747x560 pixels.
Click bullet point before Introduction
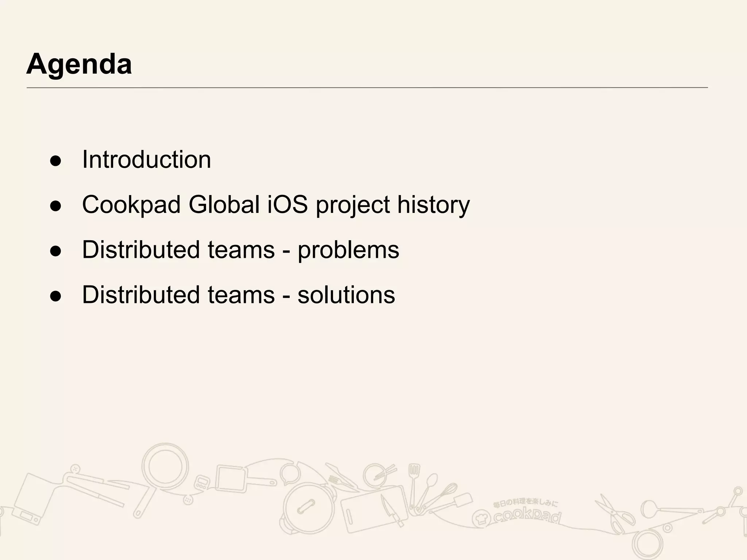click(x=56, y=161)
